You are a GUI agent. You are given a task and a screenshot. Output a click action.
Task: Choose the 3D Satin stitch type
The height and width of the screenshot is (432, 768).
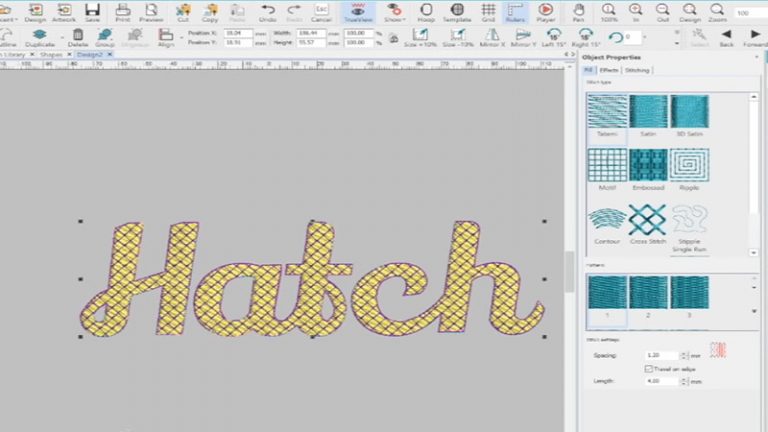click(689, 116)
